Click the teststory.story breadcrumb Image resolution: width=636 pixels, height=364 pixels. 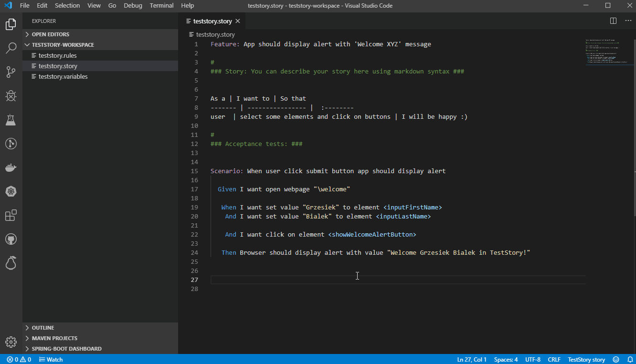point(212,34)
